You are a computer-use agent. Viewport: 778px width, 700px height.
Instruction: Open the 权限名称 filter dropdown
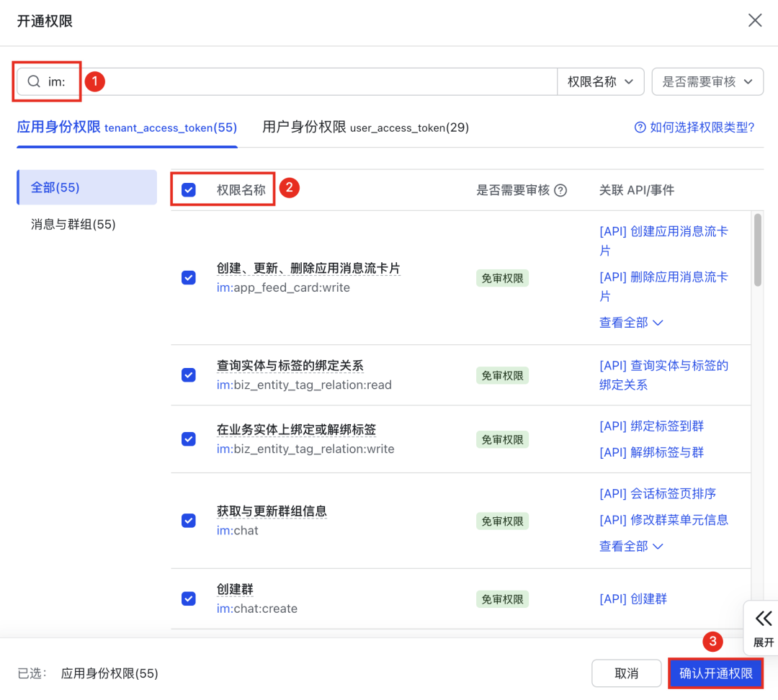600,81
